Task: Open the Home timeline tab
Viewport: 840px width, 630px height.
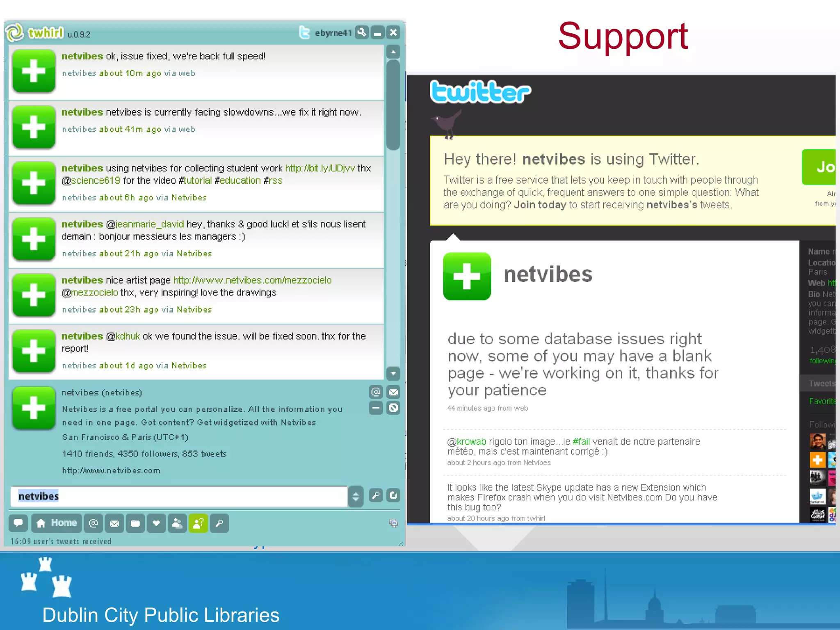Action: pos(57,523)
